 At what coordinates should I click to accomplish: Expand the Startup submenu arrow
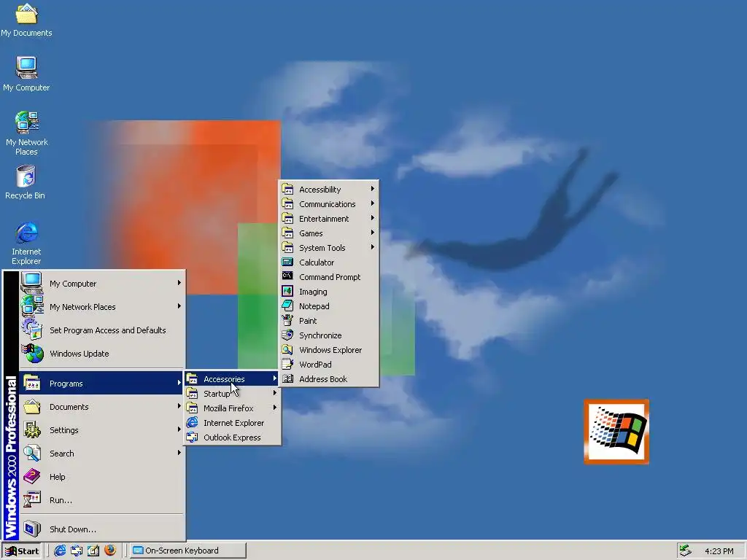[275, 393]
